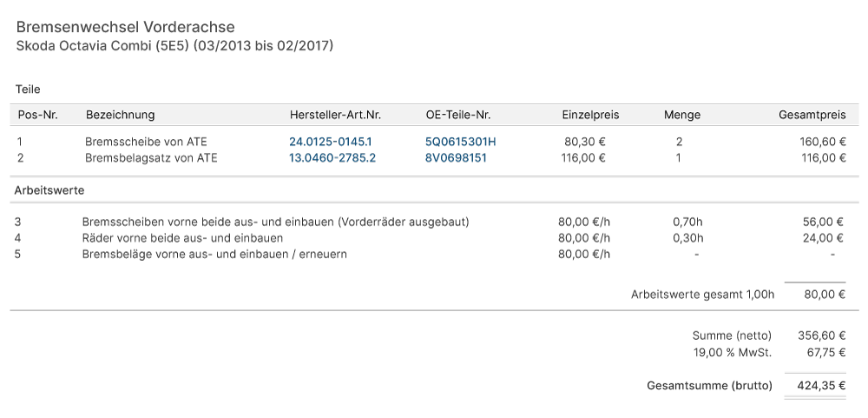Open manufacturer part link 24.0125-0145.1
868x418 pixels.
tap(331, 142)
